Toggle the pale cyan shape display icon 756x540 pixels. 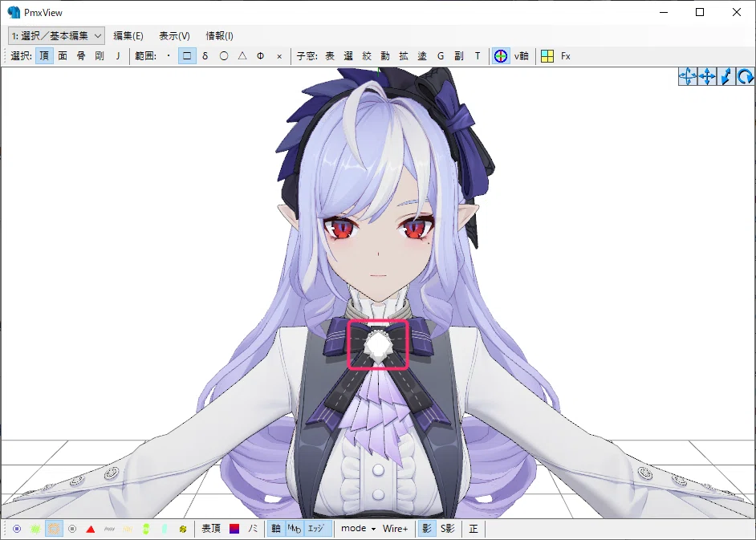(x=165, y=529)
